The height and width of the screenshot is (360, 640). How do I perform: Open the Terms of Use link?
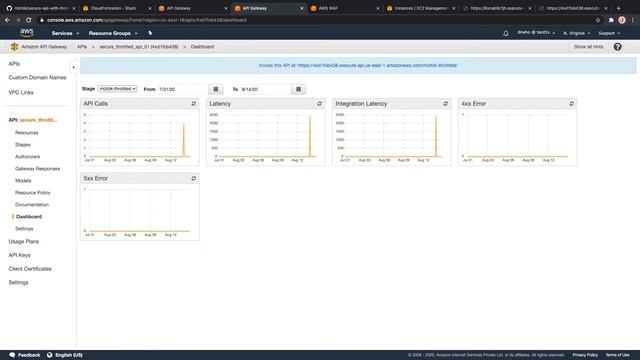(x=618, y=355)
